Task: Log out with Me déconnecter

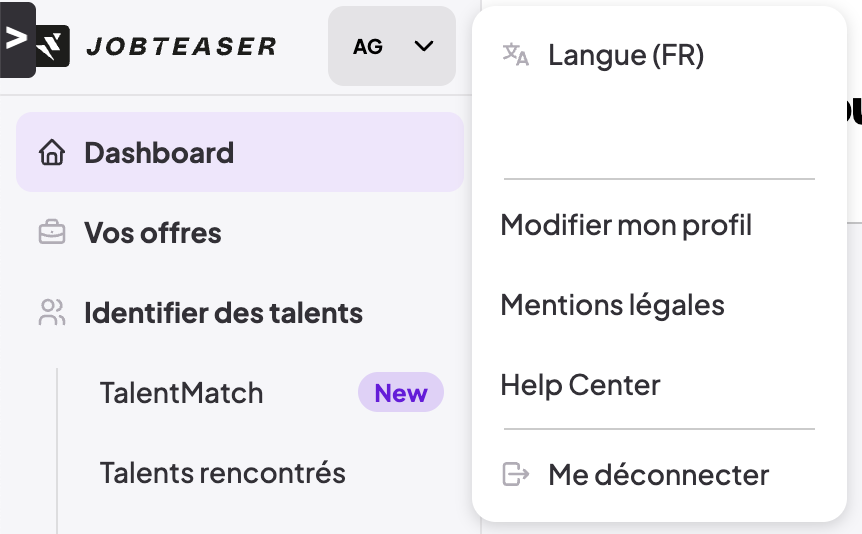Action: (x=658, y=475)
